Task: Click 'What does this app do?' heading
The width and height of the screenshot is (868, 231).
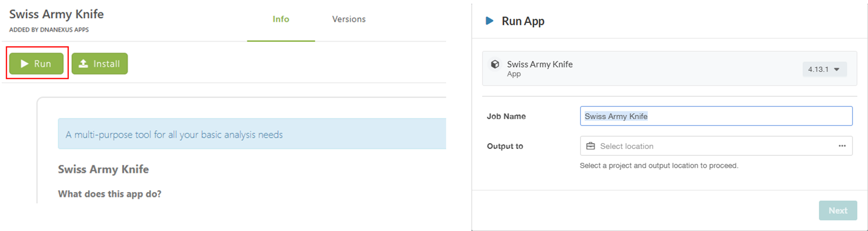Action: [110, 194]
